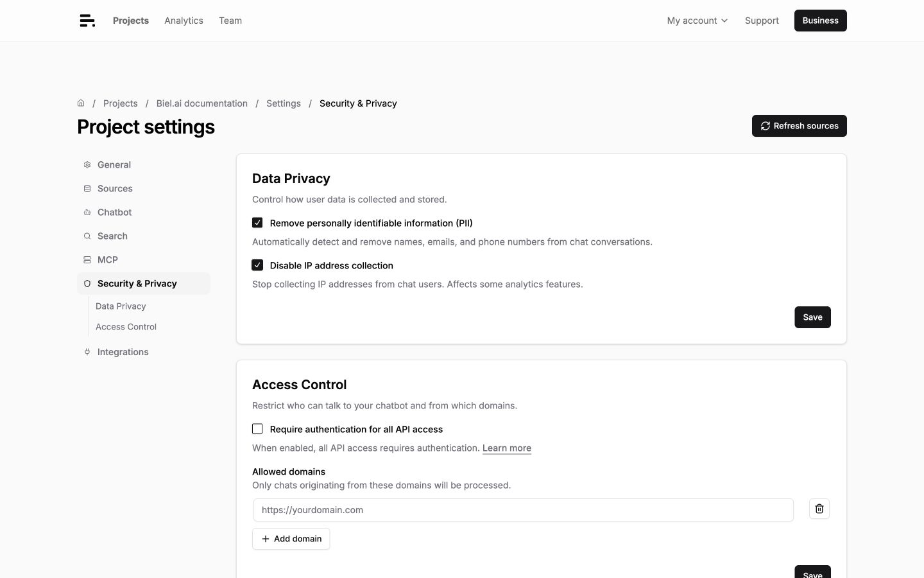This screenshot has width=924, height=578.
Task: Open Integrations settings in sidebar
Action: tap(144, 352)
